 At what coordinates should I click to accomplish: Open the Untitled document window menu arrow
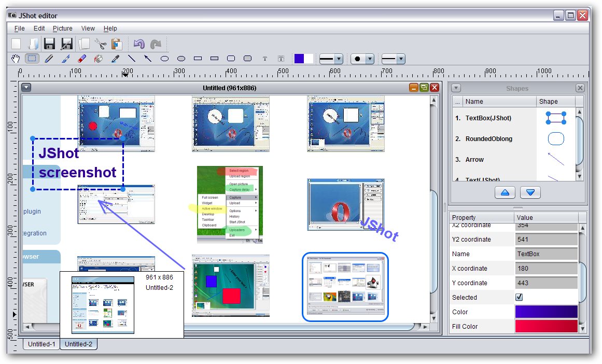tap(26, 88)
